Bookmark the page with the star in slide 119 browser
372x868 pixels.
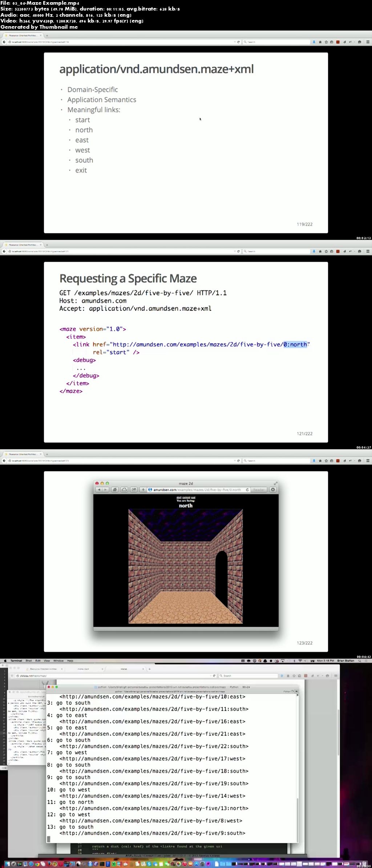[326, 42]
